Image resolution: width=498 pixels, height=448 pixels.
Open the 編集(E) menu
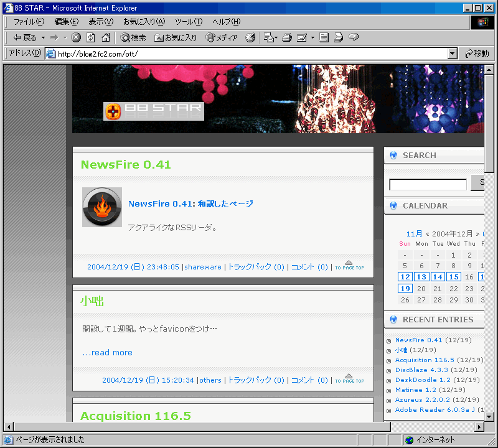67,22
